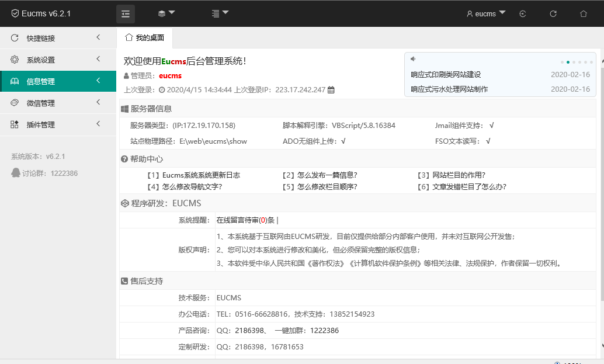Click the 2020/4/15 14:34:44 login time
This screenshot has width=604, height=364.
coord(199,90)
